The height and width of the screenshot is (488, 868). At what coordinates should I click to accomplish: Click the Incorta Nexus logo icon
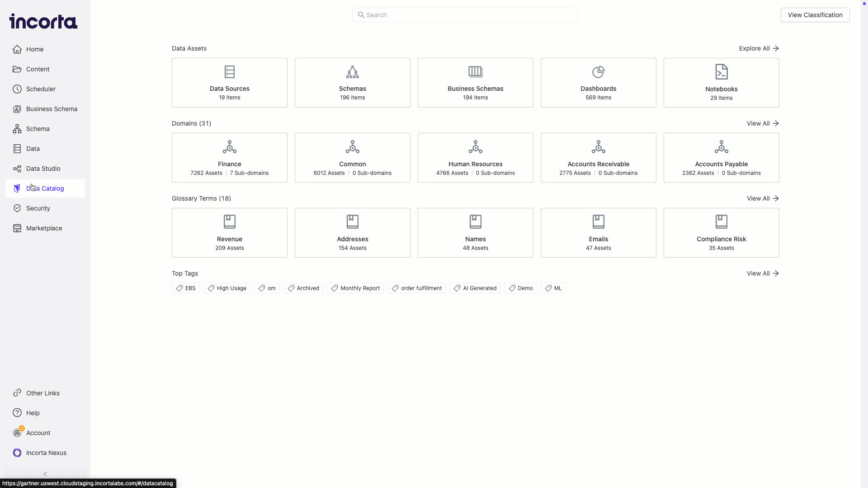17,453
